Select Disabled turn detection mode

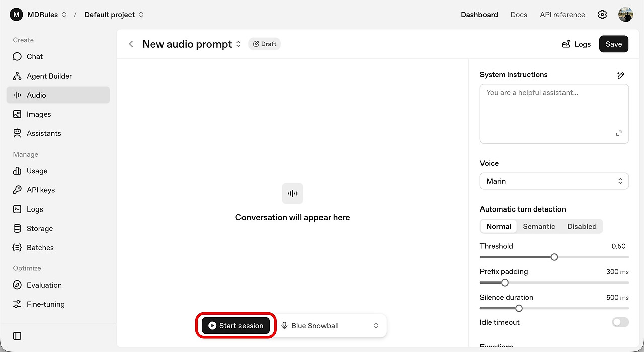click(582, 227)
